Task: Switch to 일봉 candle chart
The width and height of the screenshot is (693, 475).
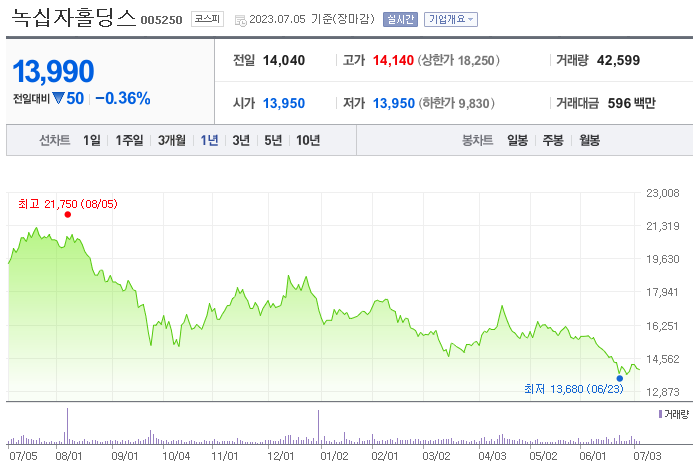Action: [x=518, y=141]
